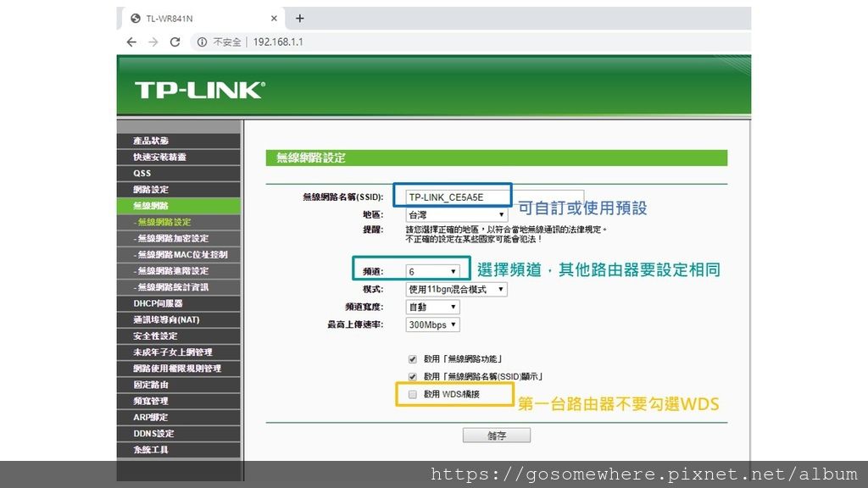
Task: Open 未成年子女上網管理 menu item
Action: click(179, 352)
